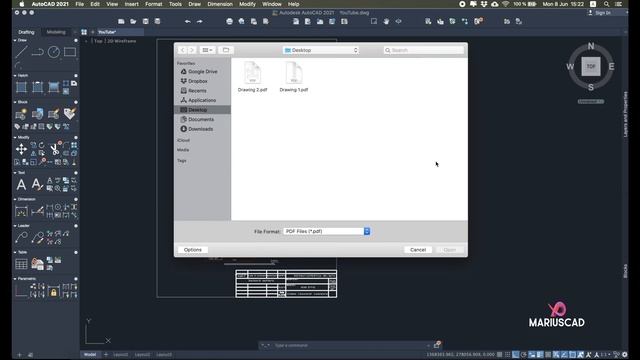Click the Undo arrow in the toolbar
Screen dimensions: 640x360
pos(187,21)
